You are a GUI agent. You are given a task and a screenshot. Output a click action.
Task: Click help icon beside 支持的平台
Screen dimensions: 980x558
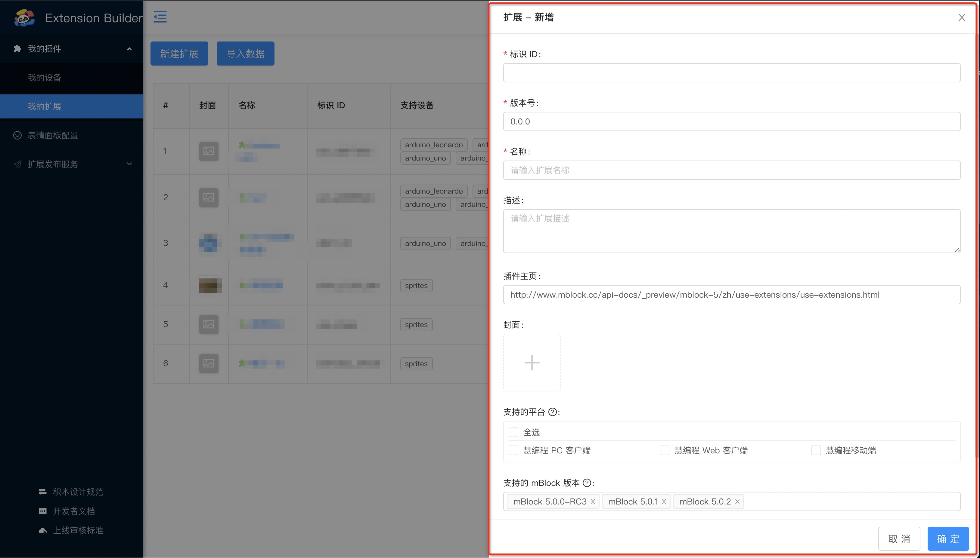click(552, 412)
